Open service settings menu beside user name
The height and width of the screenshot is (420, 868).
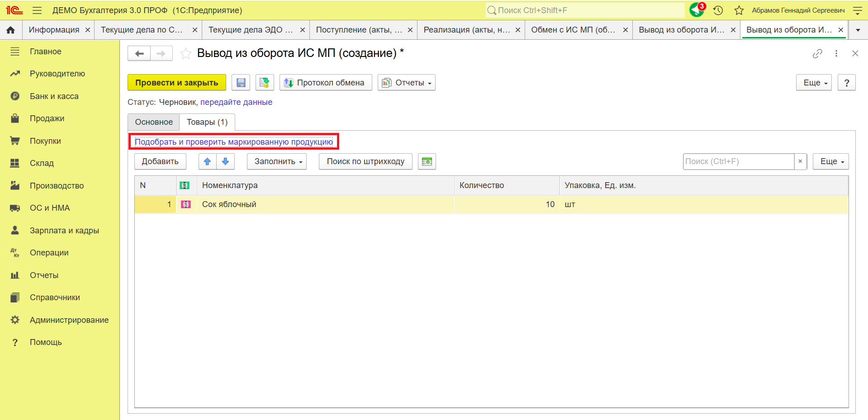tap(857, 10)
